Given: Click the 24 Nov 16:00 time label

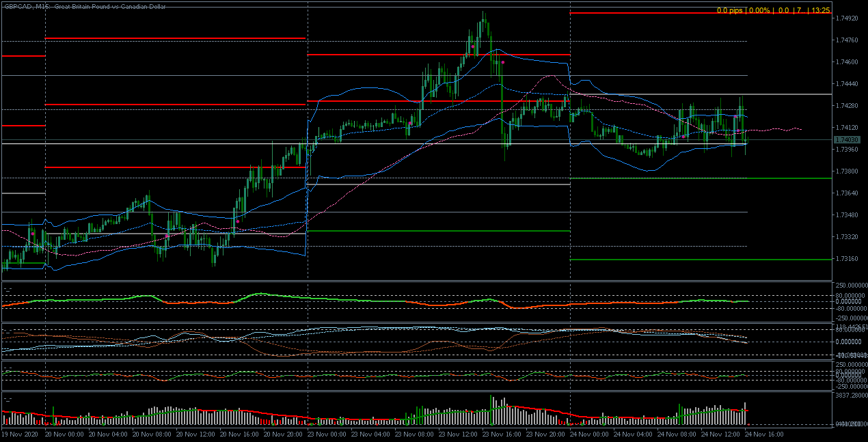Looking at the screenshot, I should pyautogui.click(x=764, y=434).
